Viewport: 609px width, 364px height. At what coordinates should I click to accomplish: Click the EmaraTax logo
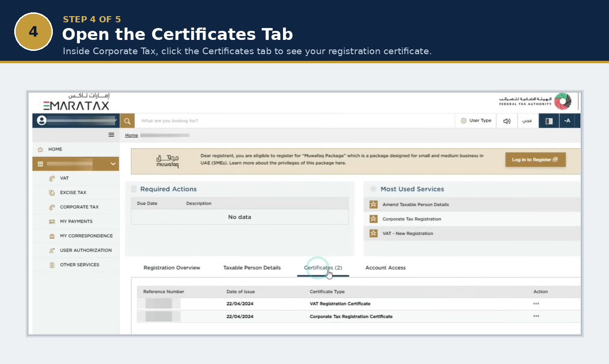coord(76,102)
